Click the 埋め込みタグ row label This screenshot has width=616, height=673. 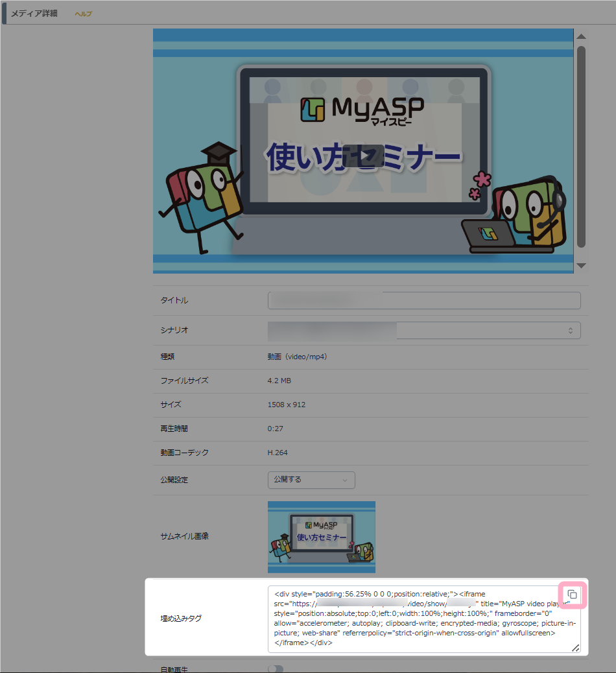[x=181, y=619]
